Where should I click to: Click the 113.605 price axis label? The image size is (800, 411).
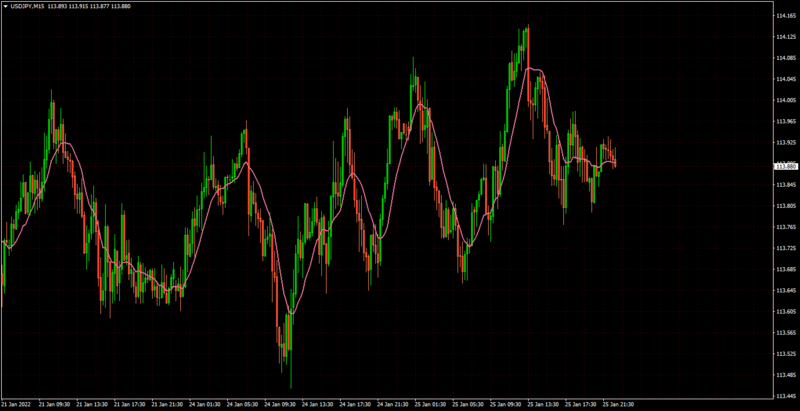click(785, 312)
